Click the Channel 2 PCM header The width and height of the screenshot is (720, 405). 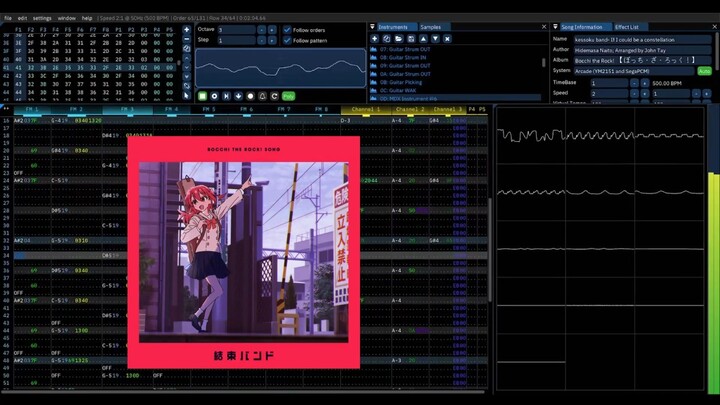pyautogui.click(x=410, y=109)
